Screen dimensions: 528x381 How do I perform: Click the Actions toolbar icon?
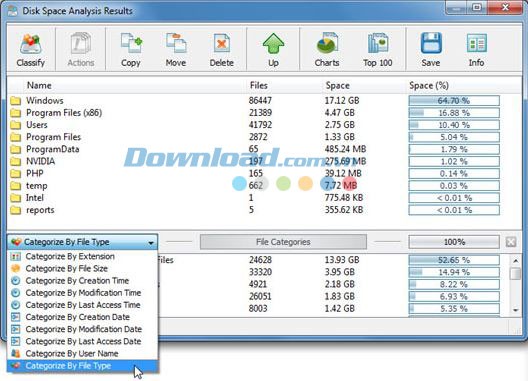(x=81, y=49)
